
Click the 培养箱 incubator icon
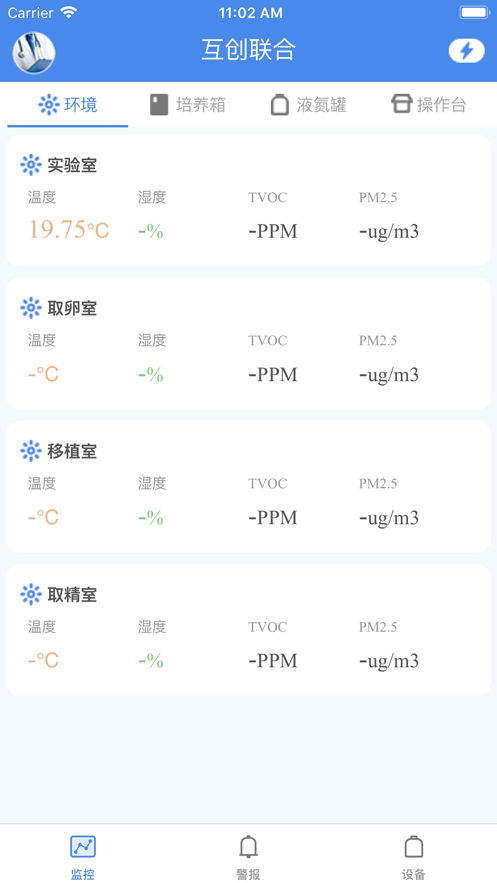tap(159, 105)
